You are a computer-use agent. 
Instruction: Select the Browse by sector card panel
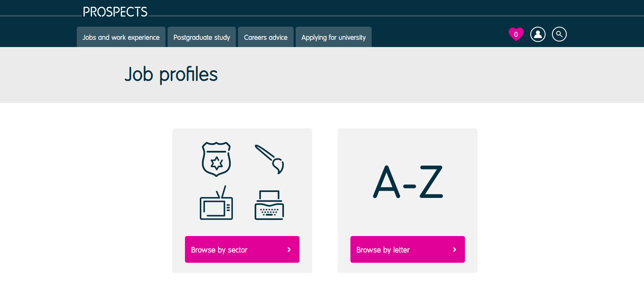(x=242, y=200)
